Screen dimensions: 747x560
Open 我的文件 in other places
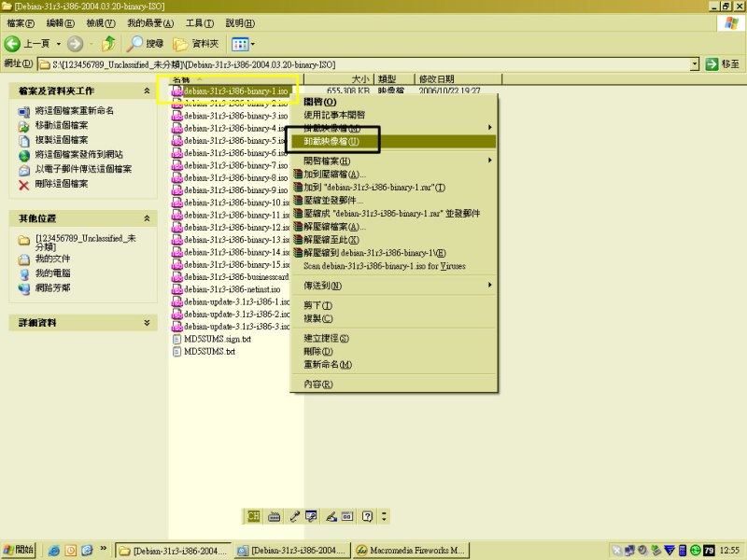(x=52, y=259)
